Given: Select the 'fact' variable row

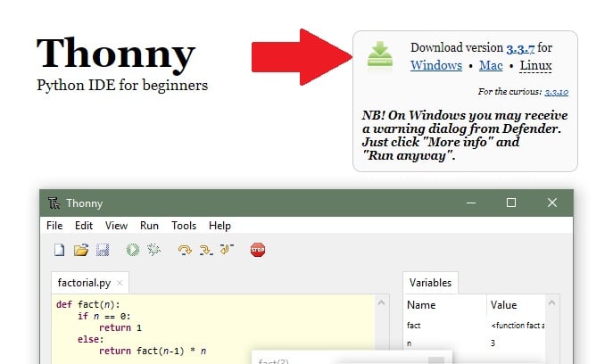Looking at the screenshot, I should click(x=474, y=326).
